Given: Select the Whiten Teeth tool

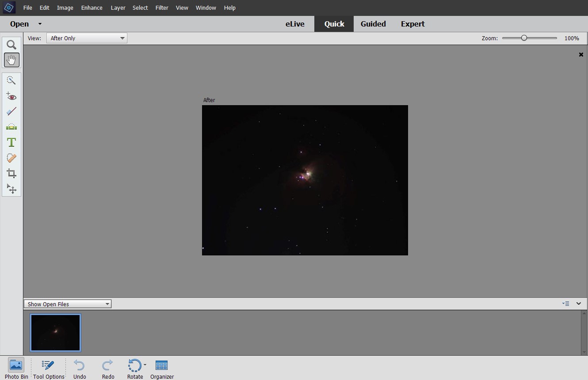Looking at the screenshot, I should [11, 111].
